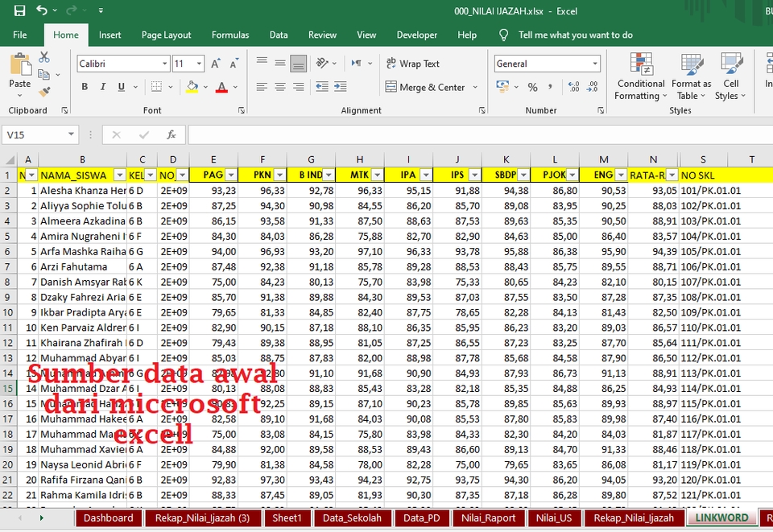Increase indent in cell
This screenshot has width=773, height=532.
pyautogui.click(x=340, y=87)
